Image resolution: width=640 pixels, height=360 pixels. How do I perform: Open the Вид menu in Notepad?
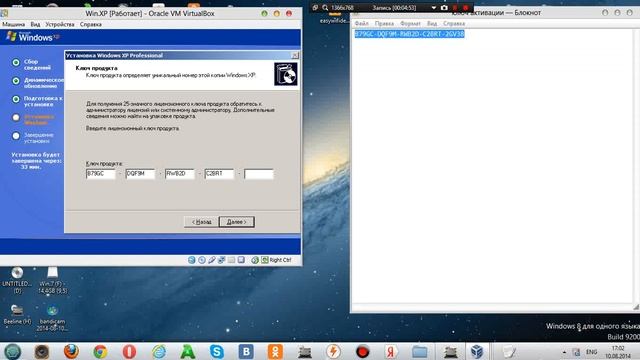tap(432, 24)
